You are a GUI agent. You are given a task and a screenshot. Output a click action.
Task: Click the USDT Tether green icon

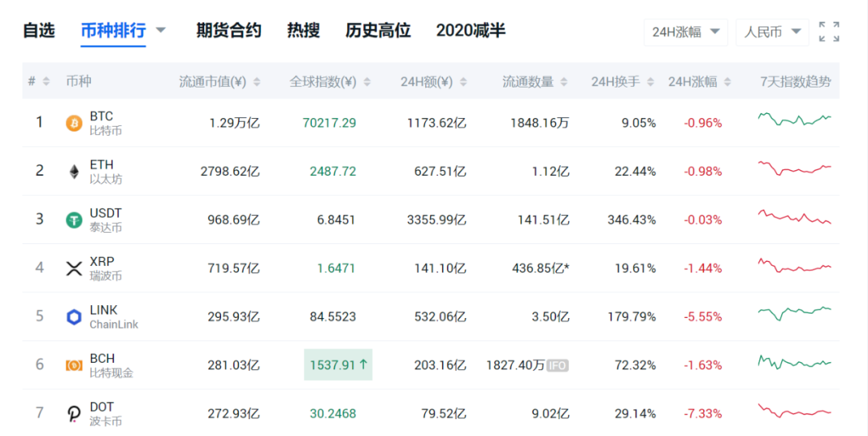pos(74,220)
